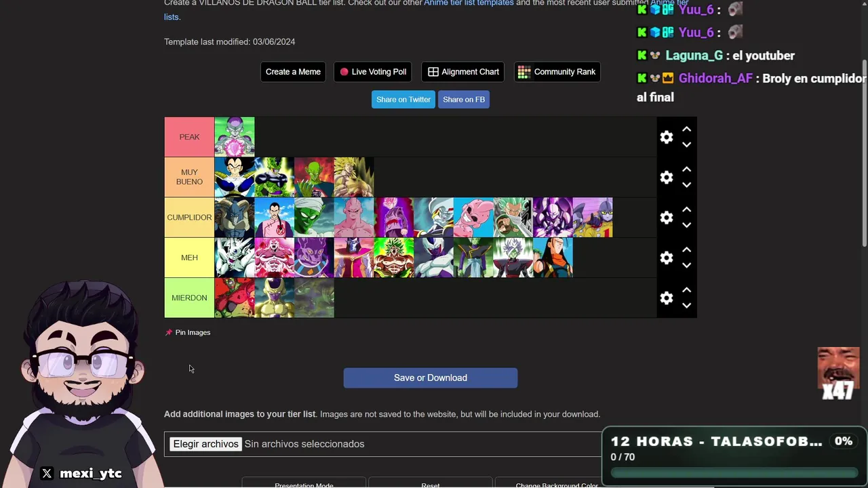The image size is (868, 488).
Task: Click the page vertical scrollbar
Action: tap(864, 155)
